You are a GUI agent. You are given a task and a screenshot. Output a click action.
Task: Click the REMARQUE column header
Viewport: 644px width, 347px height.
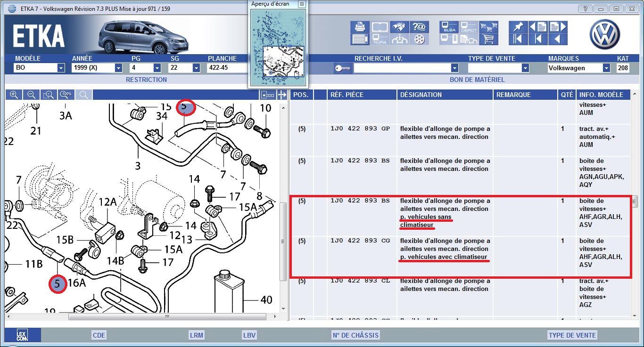(525, 95)
